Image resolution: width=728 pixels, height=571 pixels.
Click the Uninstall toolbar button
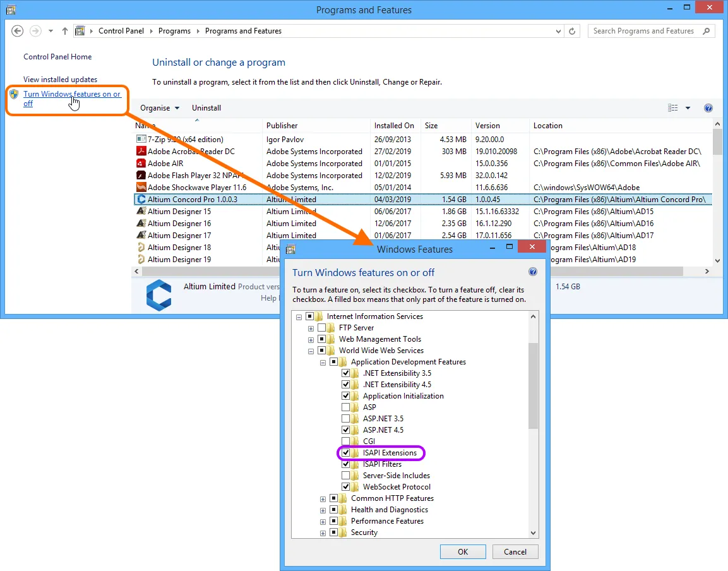[206, 108]
